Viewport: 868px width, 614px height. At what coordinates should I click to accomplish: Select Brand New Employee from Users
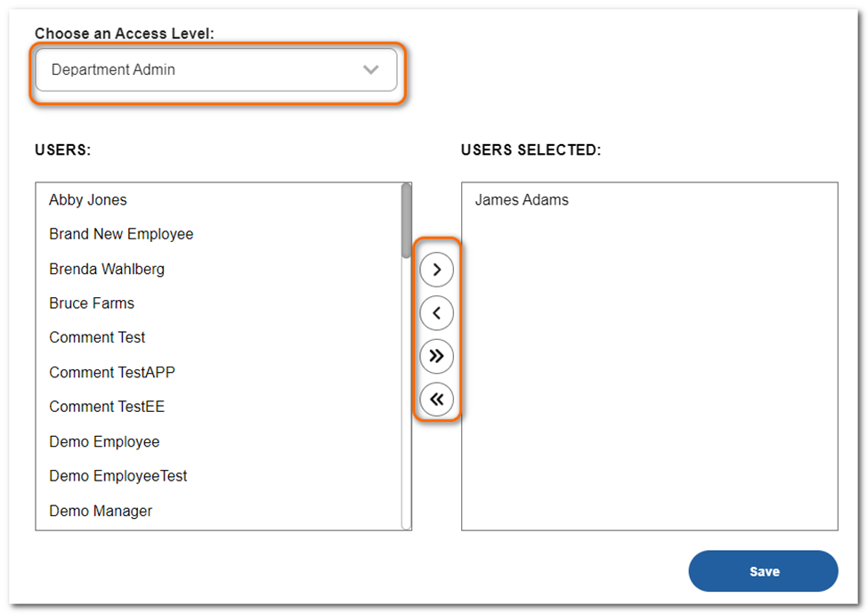pyautogui.click(x=121, y=234)
